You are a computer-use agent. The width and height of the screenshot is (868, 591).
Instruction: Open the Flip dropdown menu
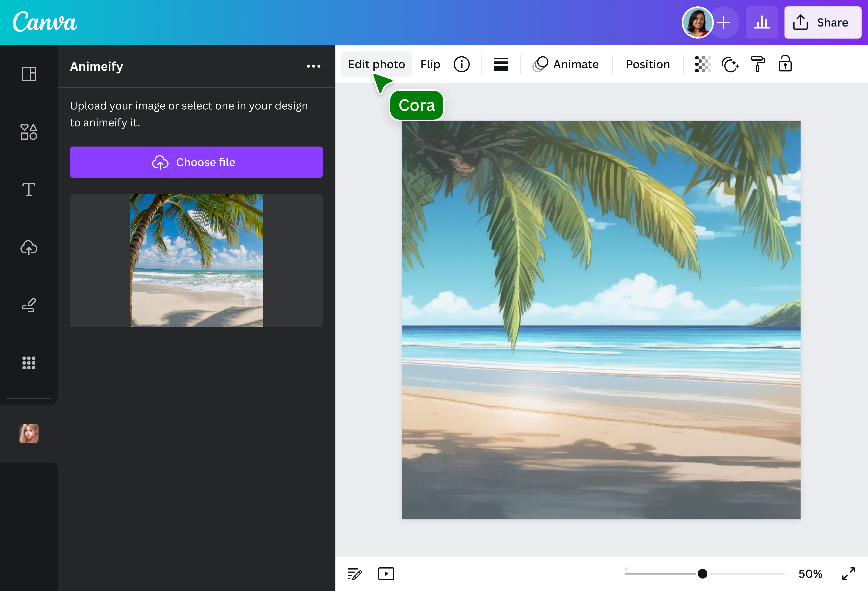[x=430, y=64]
